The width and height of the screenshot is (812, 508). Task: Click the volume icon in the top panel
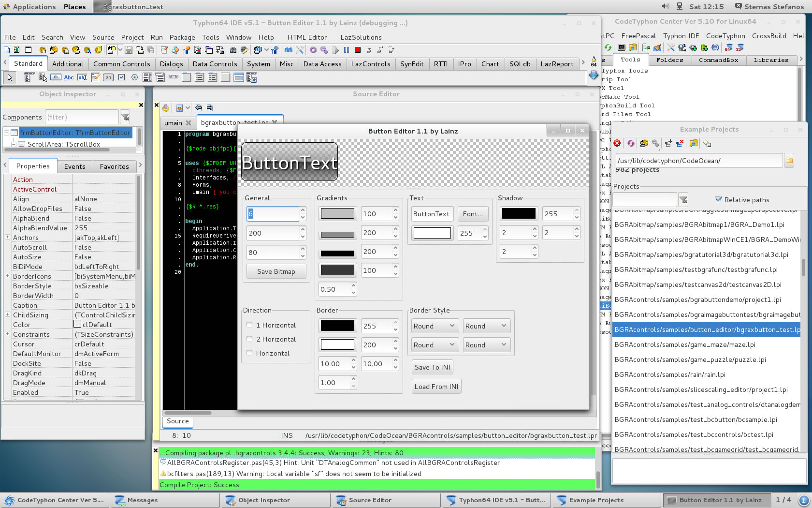pyautogui.click(x=665, y=6)
